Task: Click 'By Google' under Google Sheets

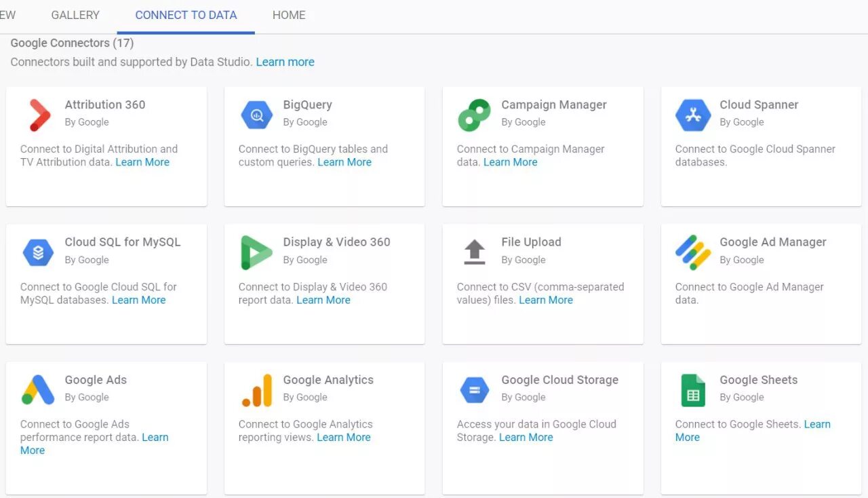Action: (x=742, y=398)
